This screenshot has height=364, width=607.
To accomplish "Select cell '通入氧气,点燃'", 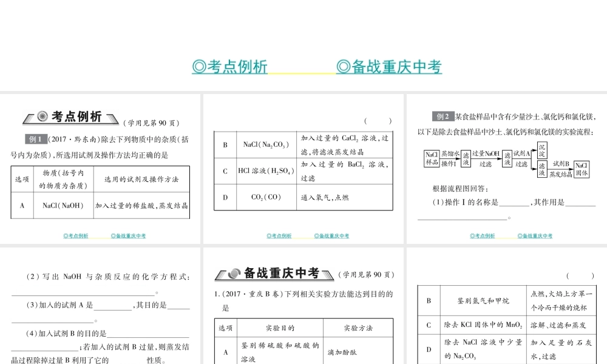I will (345, 197).
